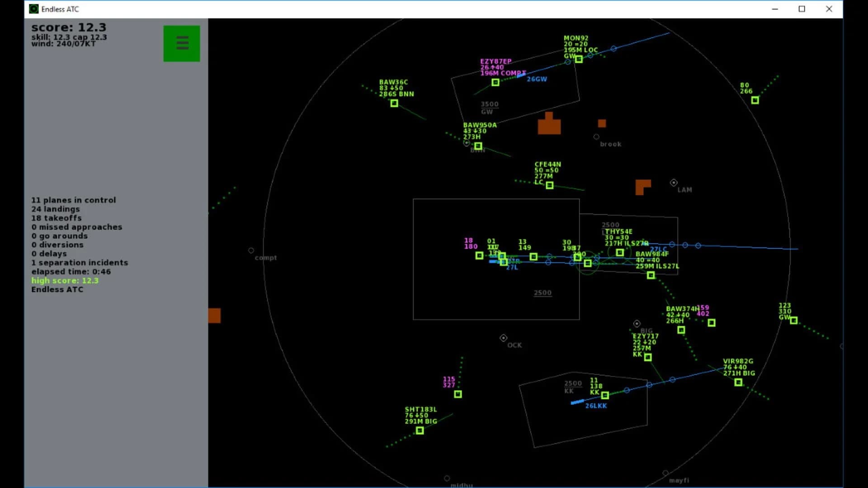The image size is (868, 488).
Task: Click the EZY717 aircraft near the KK sector
Action: 648,357
